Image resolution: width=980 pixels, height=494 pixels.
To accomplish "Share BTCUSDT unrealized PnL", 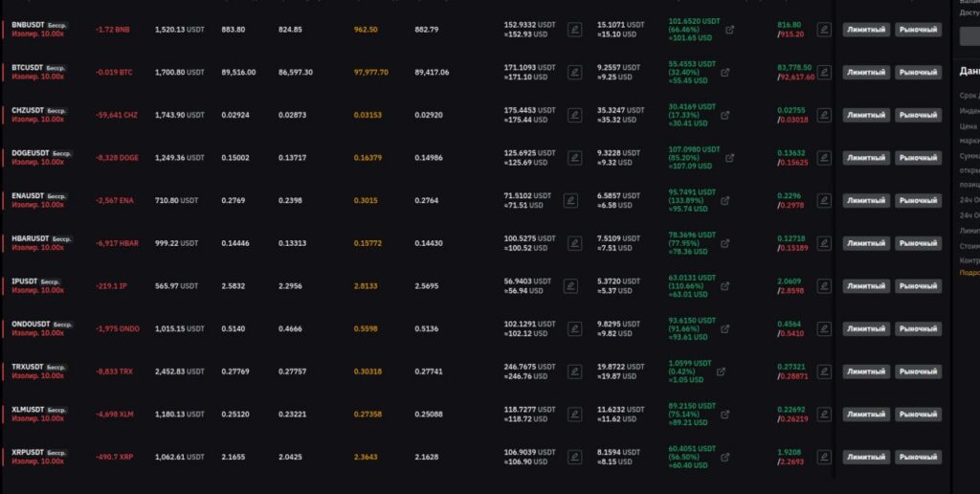I will pos(725,73).
